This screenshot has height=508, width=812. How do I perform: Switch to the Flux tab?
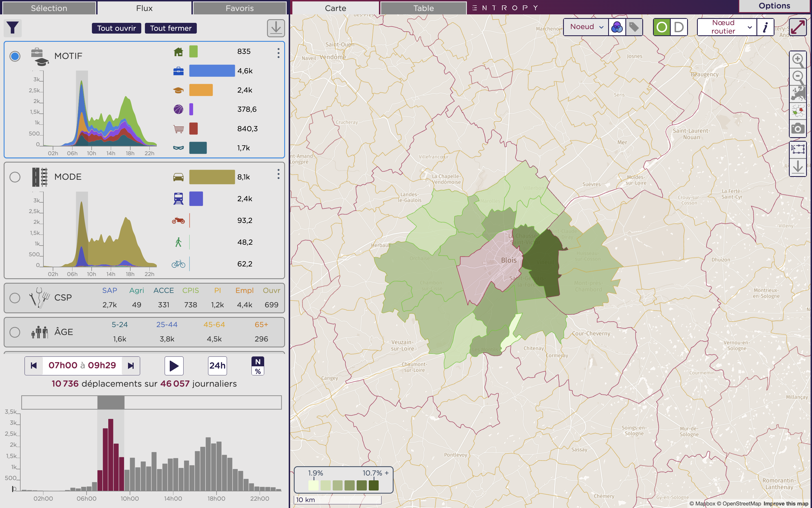click(x=144, y=8)
